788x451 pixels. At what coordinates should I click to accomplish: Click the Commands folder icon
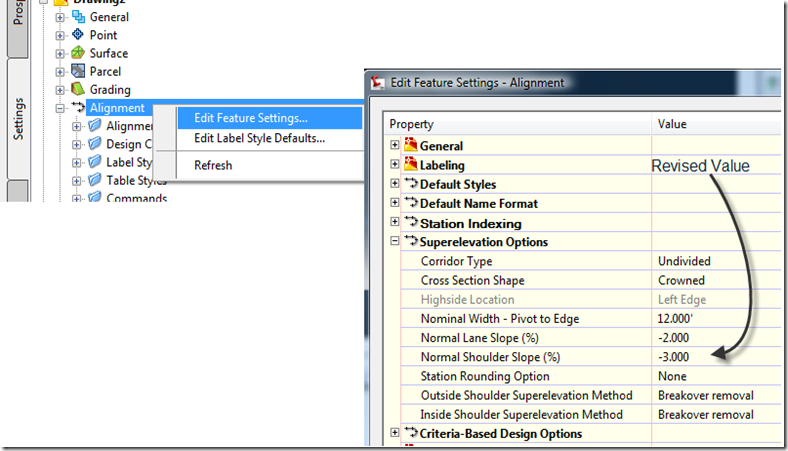pos(94,197)
